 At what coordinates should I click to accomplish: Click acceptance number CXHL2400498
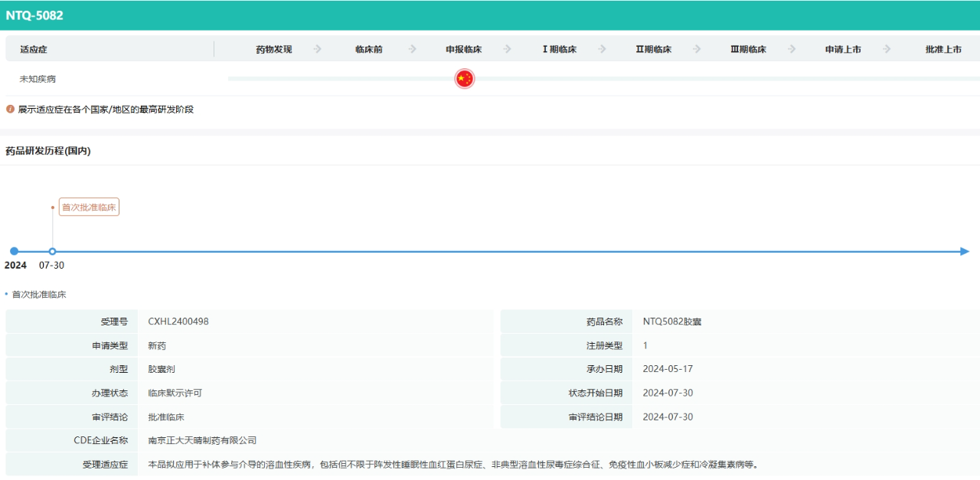coord(178,322)
